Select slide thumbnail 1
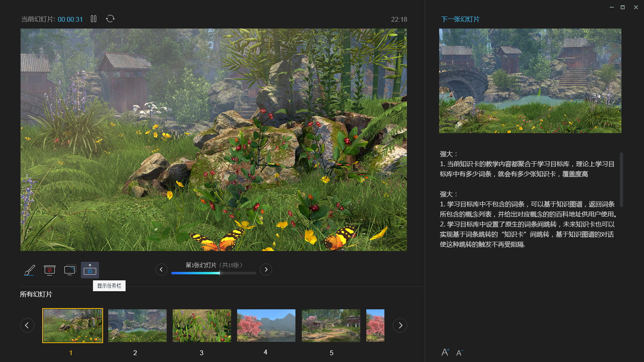The height and width of the screenshot is (362, 644). point(72,325)
